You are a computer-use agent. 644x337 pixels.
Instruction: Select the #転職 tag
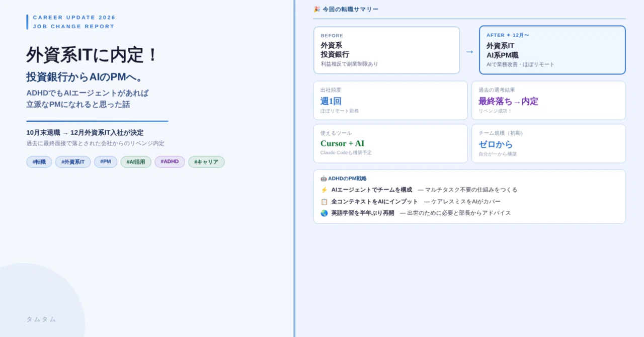click(x=39, y=162)
